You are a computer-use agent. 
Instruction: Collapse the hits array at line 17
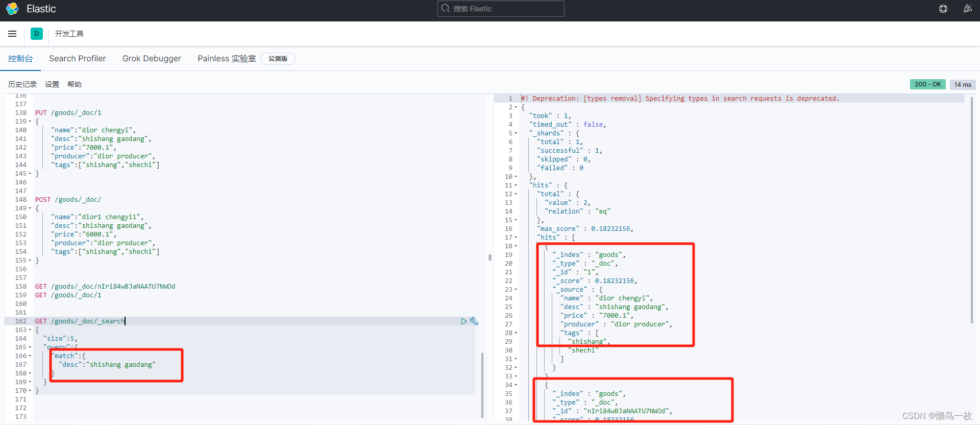516,238
